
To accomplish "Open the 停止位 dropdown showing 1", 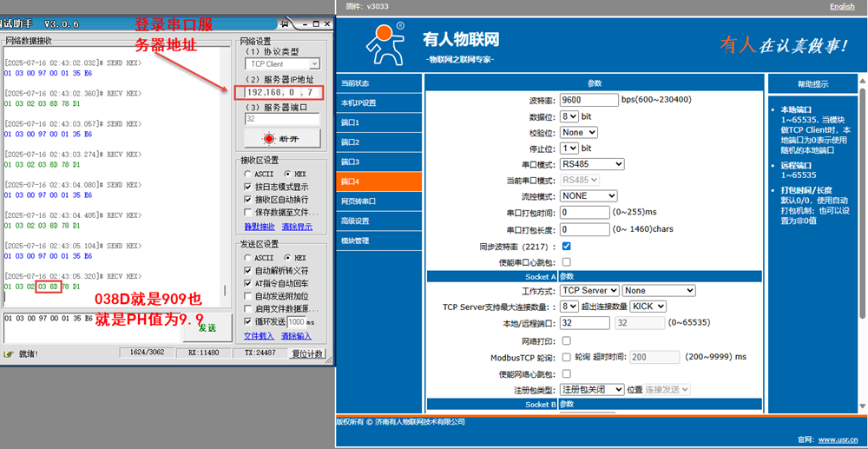I will pyautogui.click(x=569, y=149).
